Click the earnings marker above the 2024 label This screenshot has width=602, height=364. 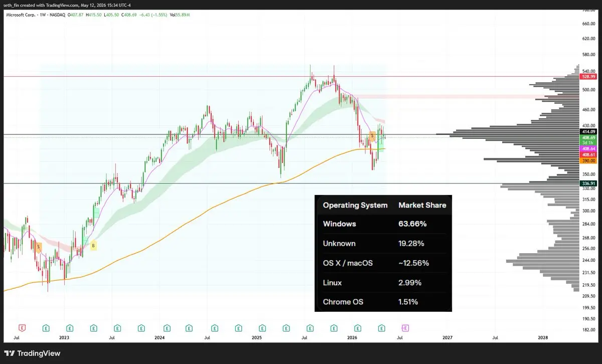[x=166, y=328]
